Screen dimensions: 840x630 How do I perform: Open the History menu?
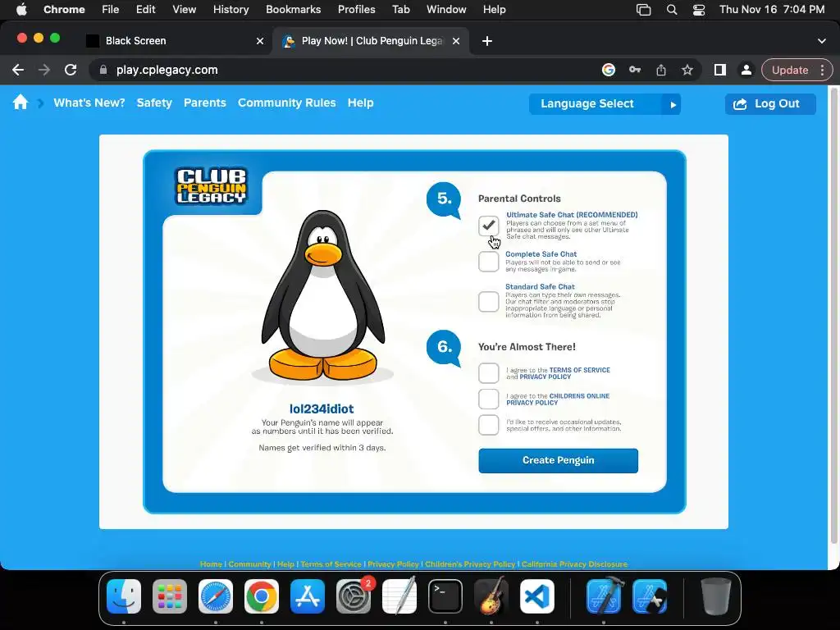231,10
